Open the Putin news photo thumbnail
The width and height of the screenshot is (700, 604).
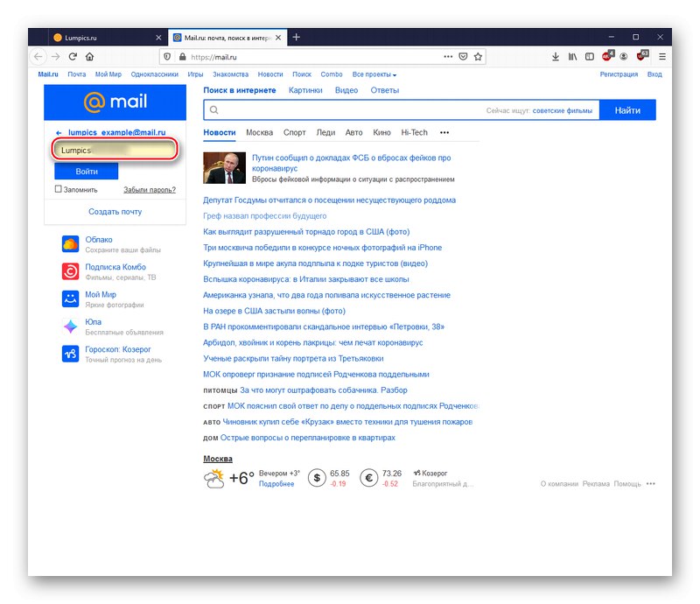[225, 168]
